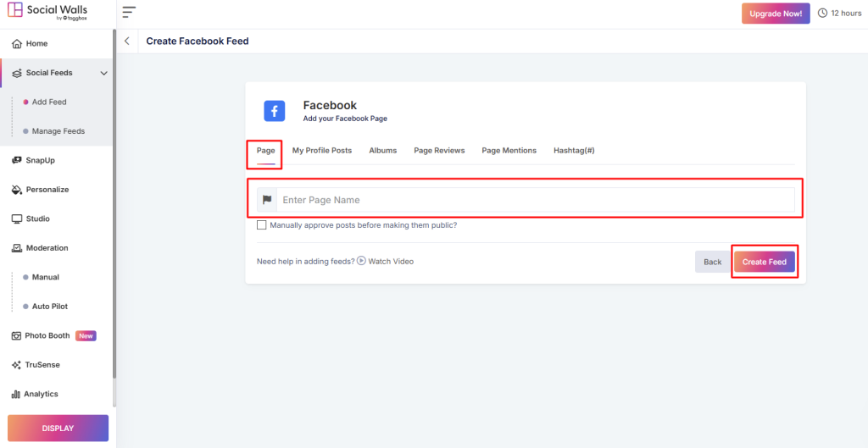Click the Watch Video play icon
Viewport: 868px width, 448px height.
pyautogui.click(x=361, y=261)
